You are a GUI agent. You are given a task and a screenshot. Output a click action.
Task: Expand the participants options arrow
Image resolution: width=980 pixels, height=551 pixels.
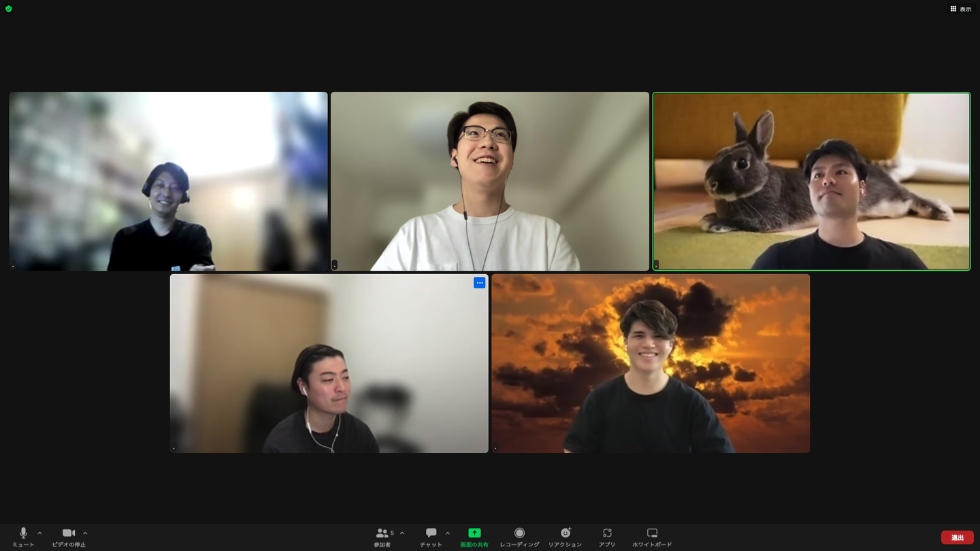pos(402,533)
